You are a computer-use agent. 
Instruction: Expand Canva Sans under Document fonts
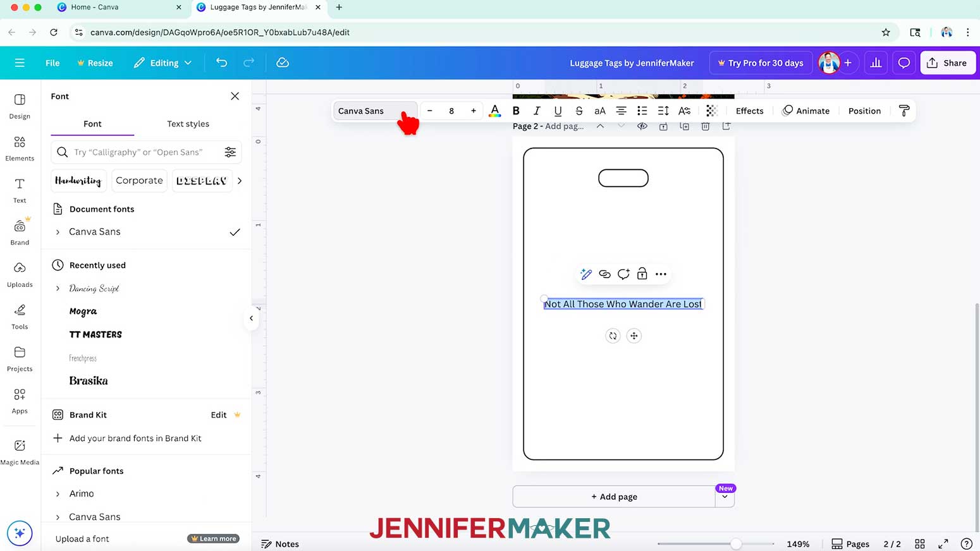click(58, 232)
